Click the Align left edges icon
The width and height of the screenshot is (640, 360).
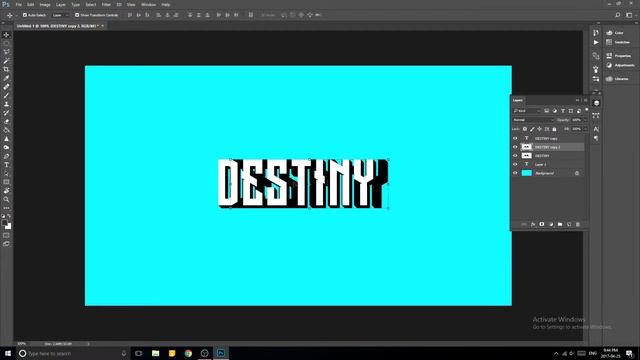[x=159, y=15]
